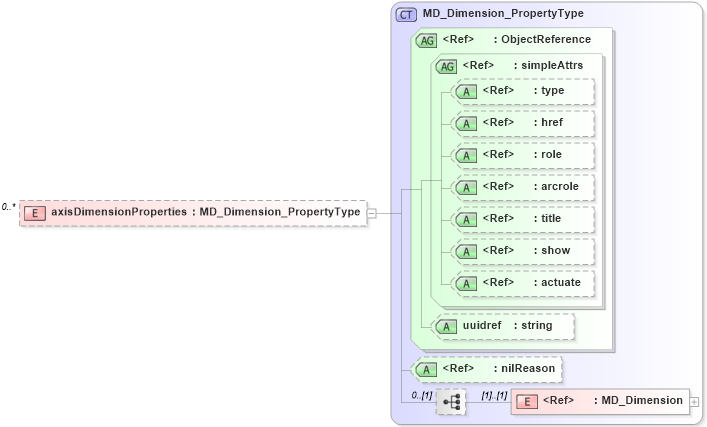Select the uuidref string attribute label

(x=507, y=325)
